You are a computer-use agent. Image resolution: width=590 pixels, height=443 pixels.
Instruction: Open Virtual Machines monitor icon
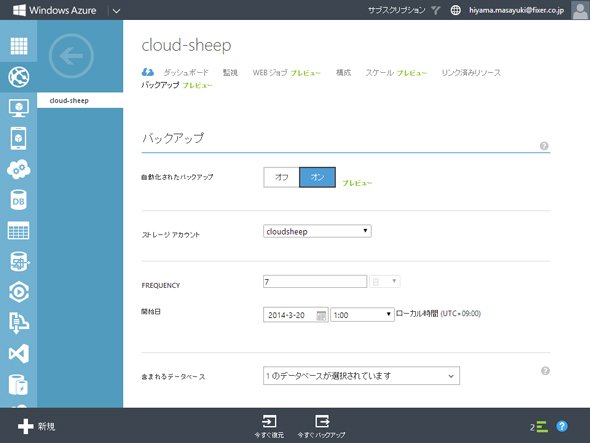(18, 108)
